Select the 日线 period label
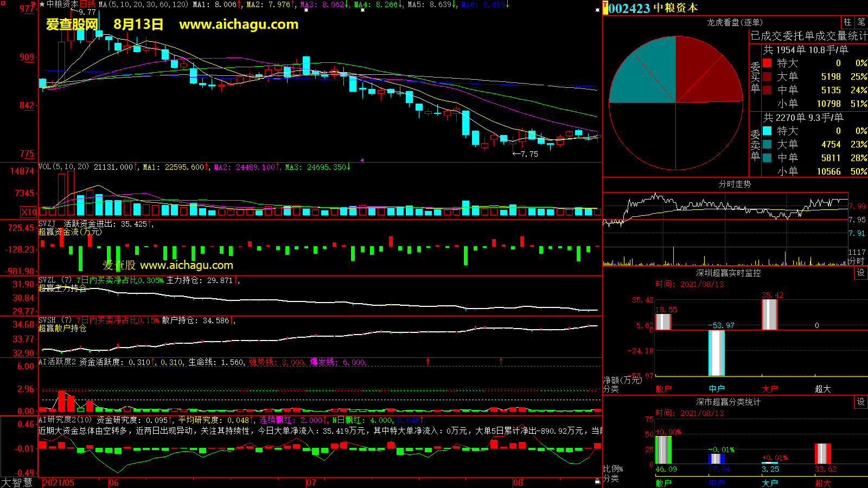868x488 pixels. pyautogui.click(x=87, y=4)
